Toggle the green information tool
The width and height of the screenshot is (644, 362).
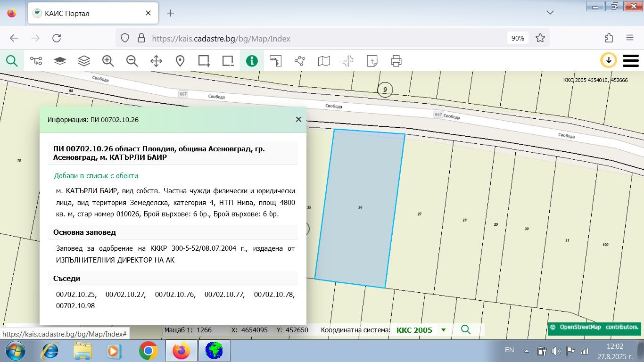pos(252,61)
